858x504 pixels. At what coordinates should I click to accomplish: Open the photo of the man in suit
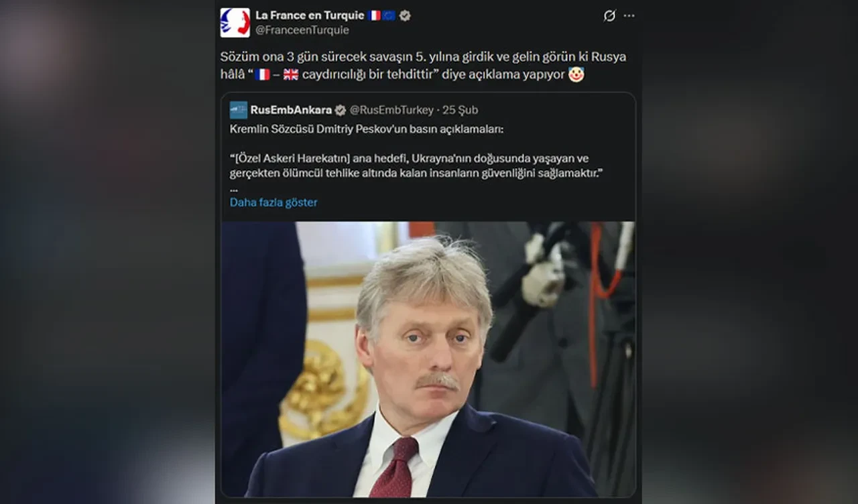[428, 359]
